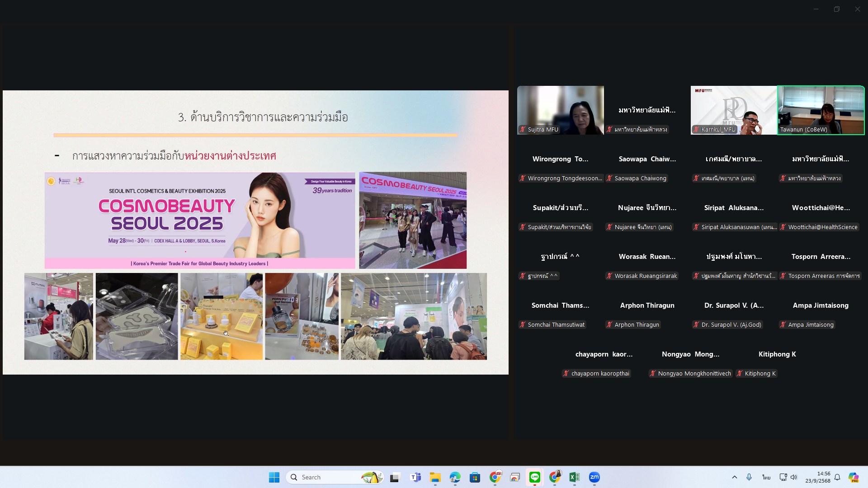Launch Microsoft Teams taskbar icon
Screen dimensions: 868x488
tap(415, 477)
